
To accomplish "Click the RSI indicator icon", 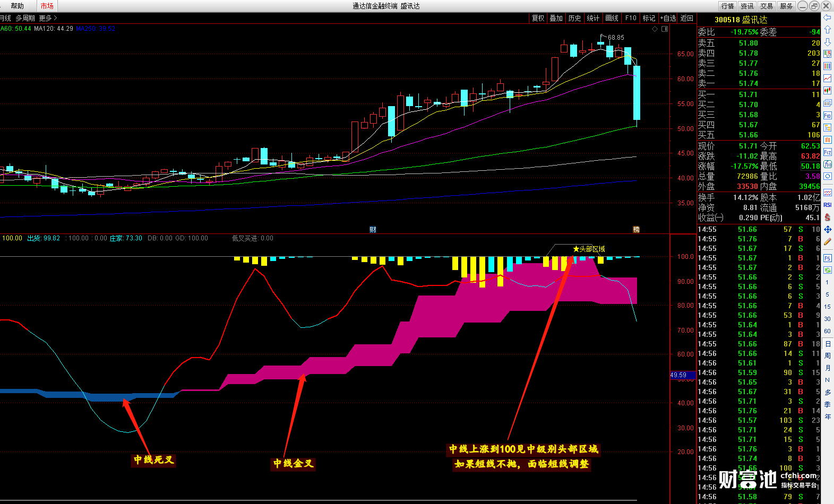I will (x=827, y=205).
